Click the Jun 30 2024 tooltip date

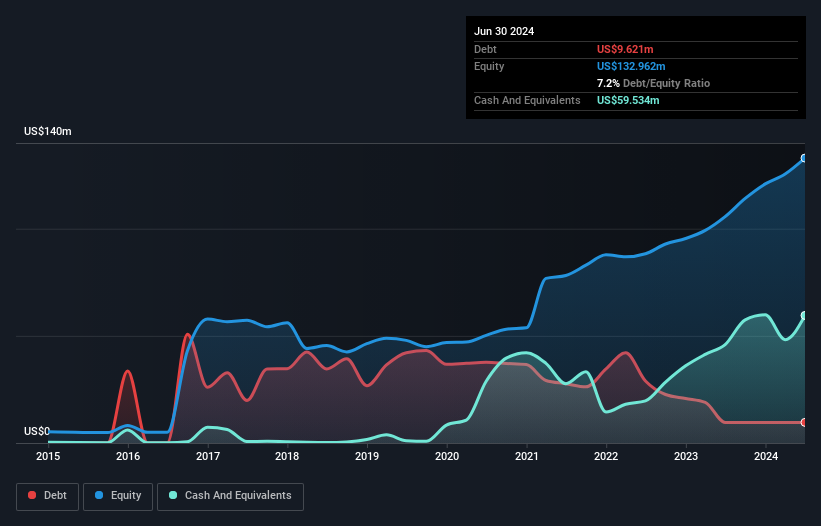coord(504,31)
